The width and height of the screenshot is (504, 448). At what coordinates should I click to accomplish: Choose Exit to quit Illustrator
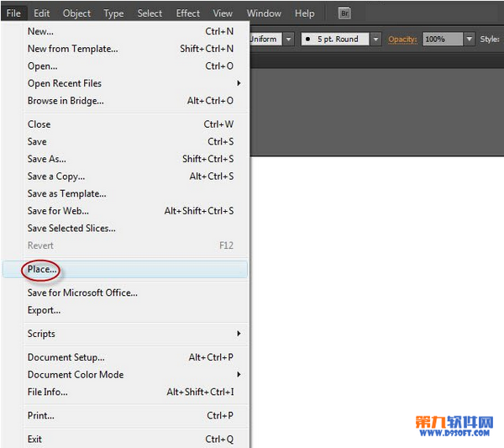coord(130,439)
